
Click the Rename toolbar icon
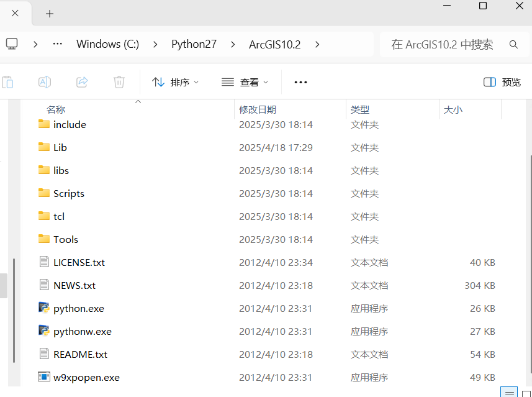(x=45, y=82)
